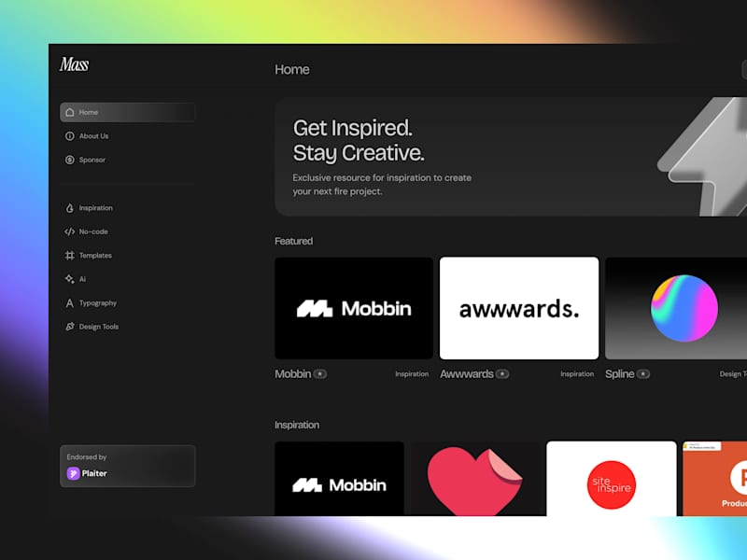Click the Sponsor dollar icon
The height and width of the screenshot is (560, 747).
tap(69, 160)
